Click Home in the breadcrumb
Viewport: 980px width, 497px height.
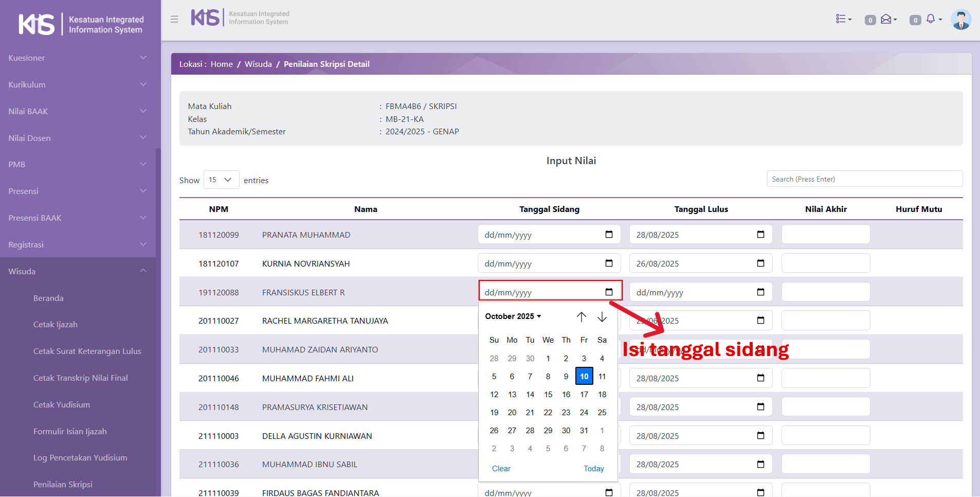tap(222, 64)
